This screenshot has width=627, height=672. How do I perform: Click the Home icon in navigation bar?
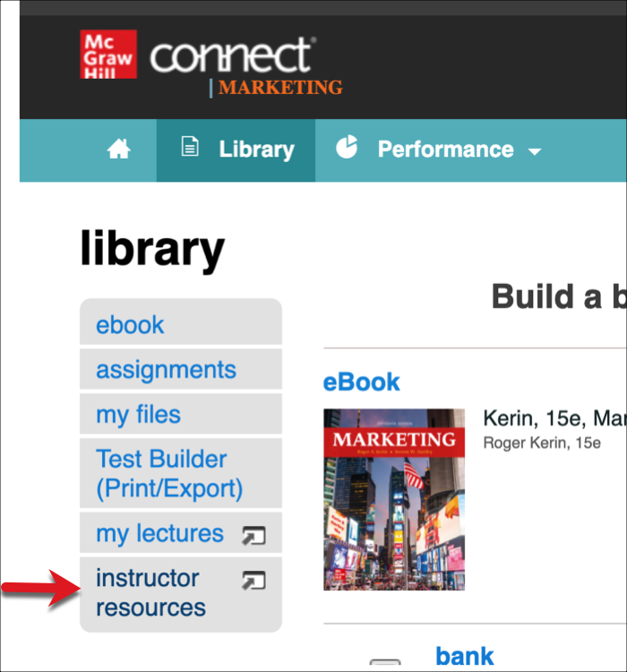[119, 150]
